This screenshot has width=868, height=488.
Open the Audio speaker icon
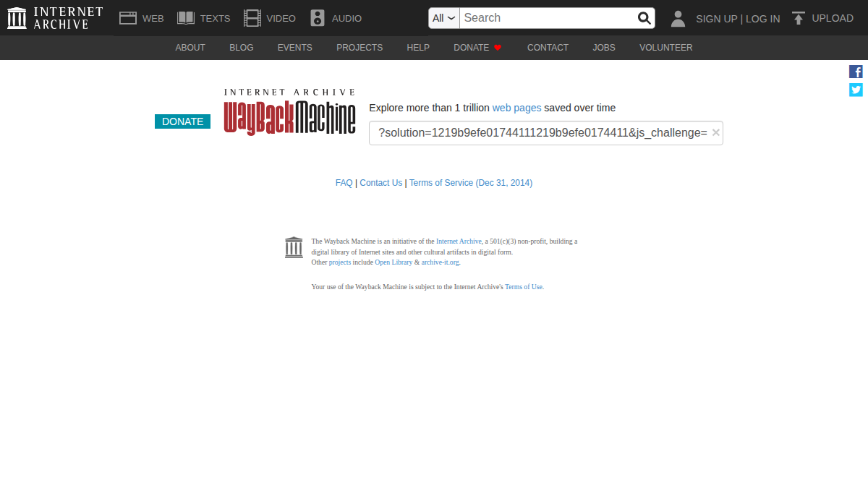[x=318, y=18]
